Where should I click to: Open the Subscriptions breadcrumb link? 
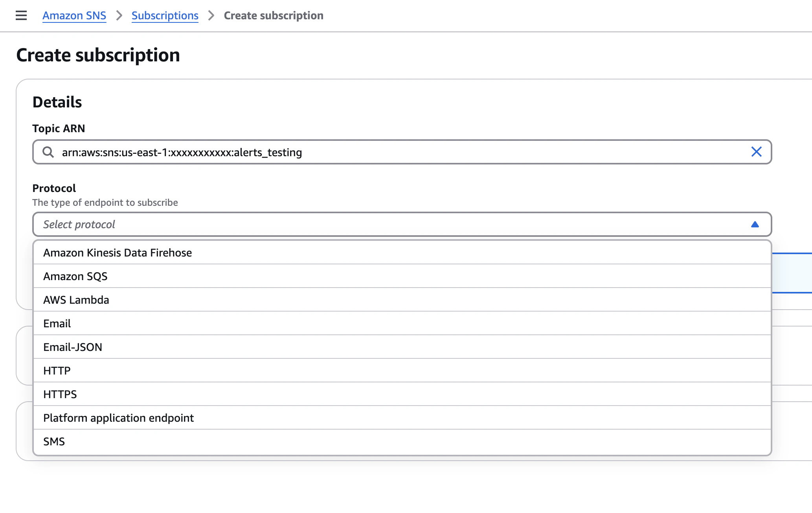click(x=165, y=15)
